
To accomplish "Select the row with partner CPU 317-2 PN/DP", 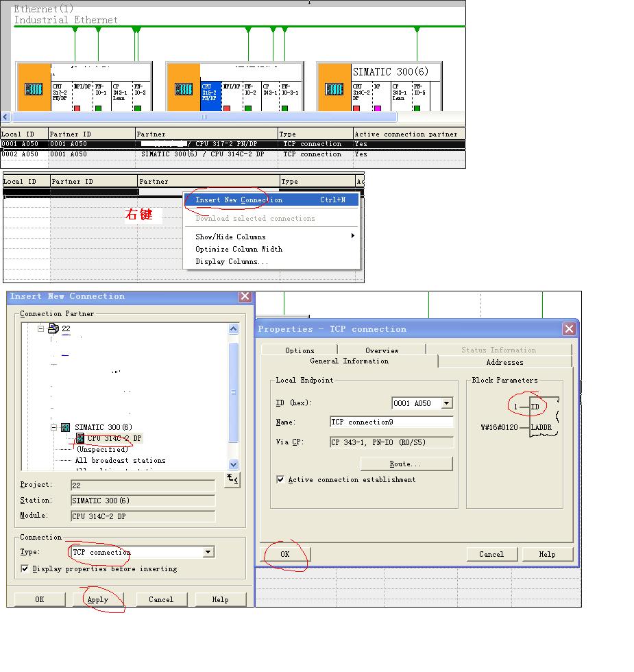I will point(233,144).
